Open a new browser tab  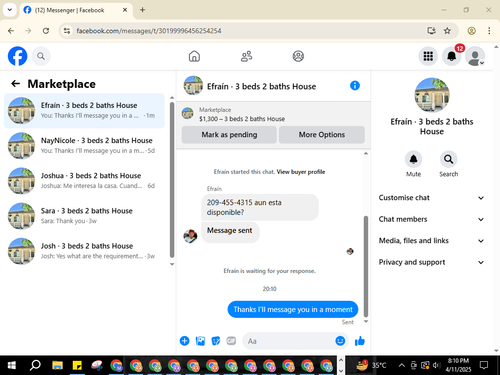click(x=142, y=10)
